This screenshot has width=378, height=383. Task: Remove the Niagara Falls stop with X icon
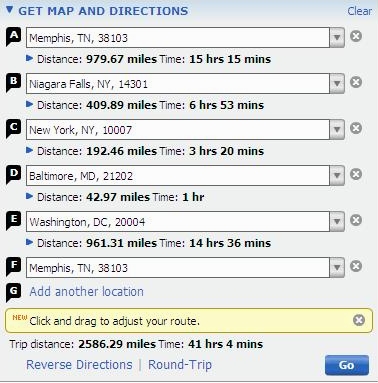356,82
